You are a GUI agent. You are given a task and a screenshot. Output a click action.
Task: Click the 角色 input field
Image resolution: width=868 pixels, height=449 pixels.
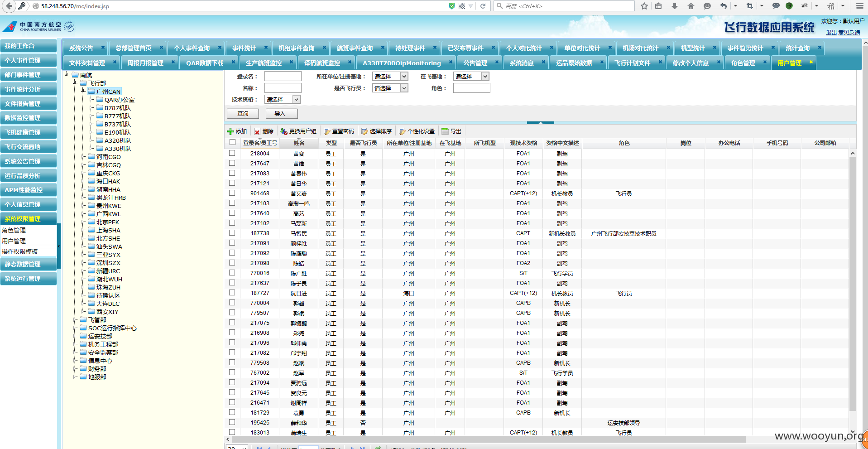[471, 88]
